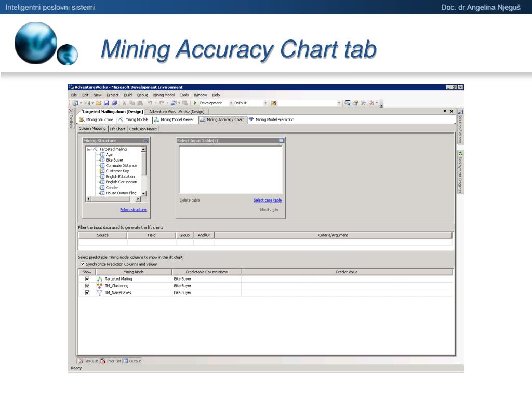Image resolution: width=532 pixels, height=399 pixels.
Task: Click the Paste toolbar icon
Action: pos(140,103)
